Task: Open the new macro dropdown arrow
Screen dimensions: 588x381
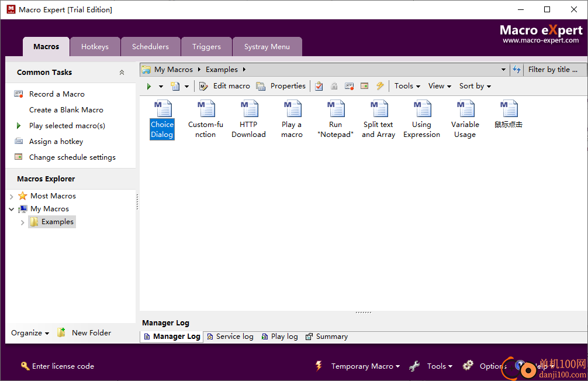Action: click(x=186, y=87)
